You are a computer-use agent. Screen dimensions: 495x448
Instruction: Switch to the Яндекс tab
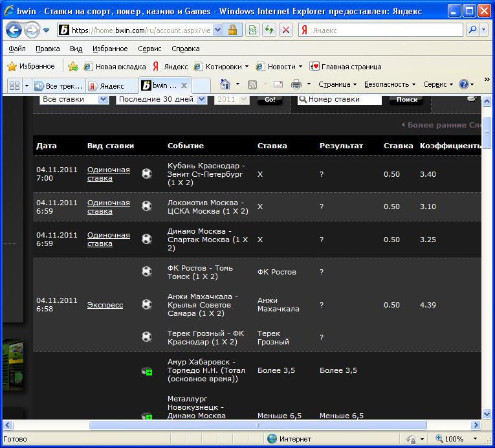tap(112, 86)
